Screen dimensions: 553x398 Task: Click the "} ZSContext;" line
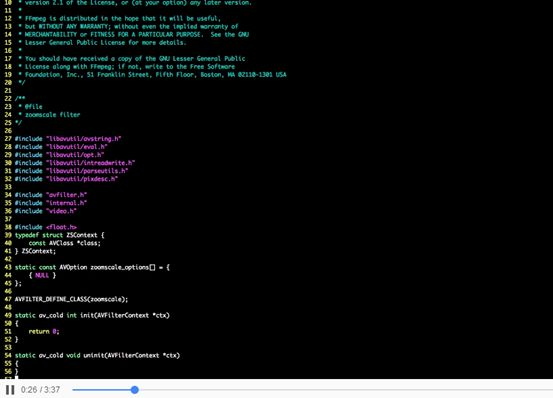[35, 251]
